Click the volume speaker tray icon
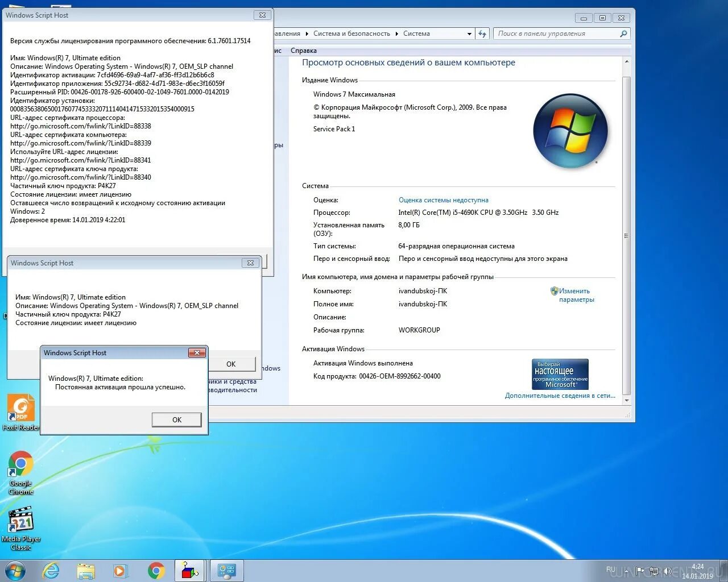This screenshot has height=582, width=728. click(x=667, y=571)
